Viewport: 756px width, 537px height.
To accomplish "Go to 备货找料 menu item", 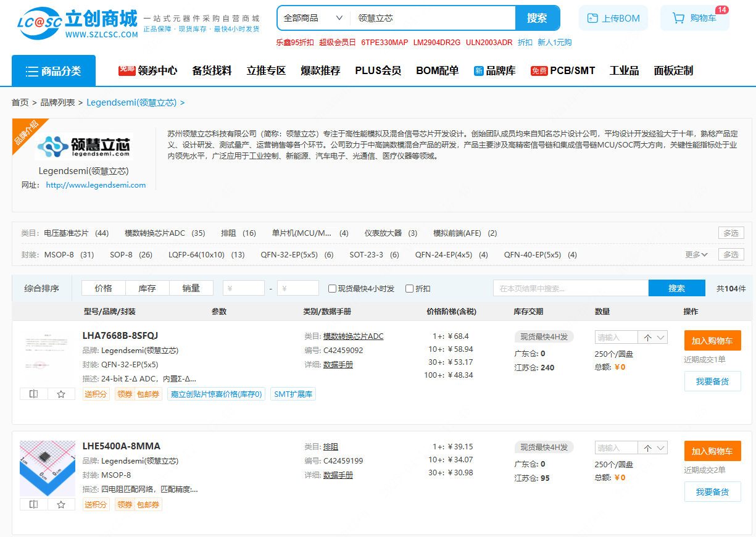I will pos(212,71).
